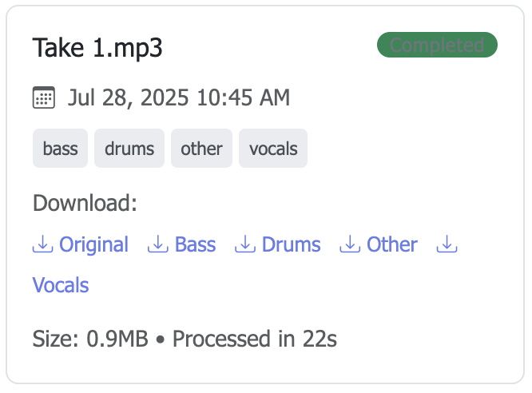Select the bass tag chip
Screen dimensions: 532x393
(x=61, y=149)
